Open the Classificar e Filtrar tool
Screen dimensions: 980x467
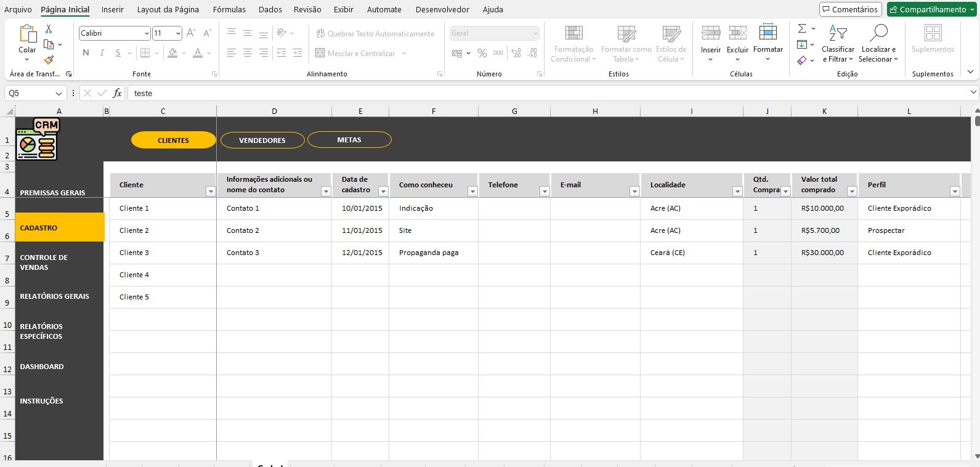coord(838,44)
